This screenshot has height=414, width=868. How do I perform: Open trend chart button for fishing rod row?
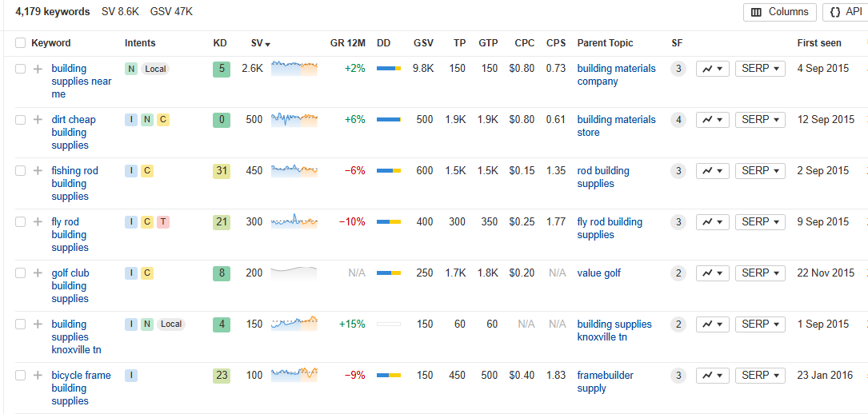coord(713,171)
